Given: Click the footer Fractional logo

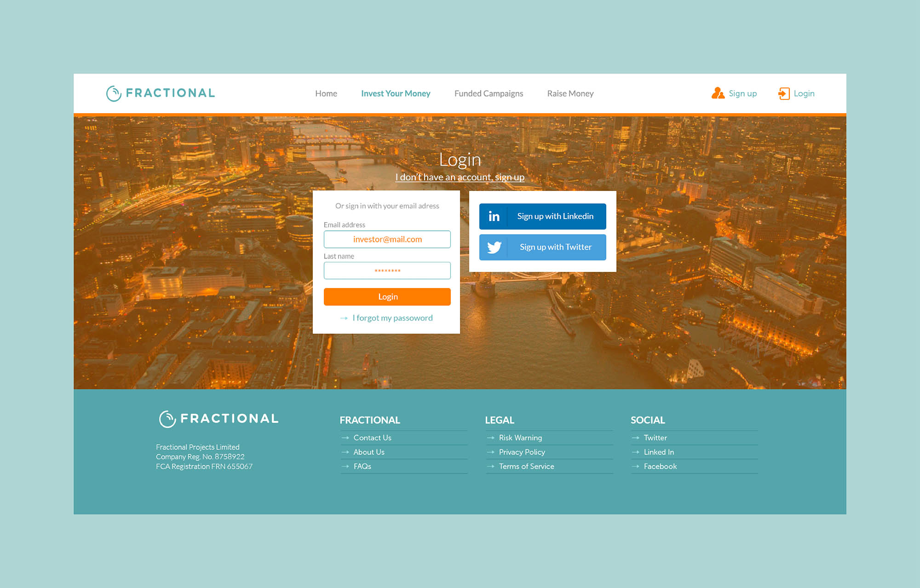Looking at the screenshot, I should coord(219,419).
